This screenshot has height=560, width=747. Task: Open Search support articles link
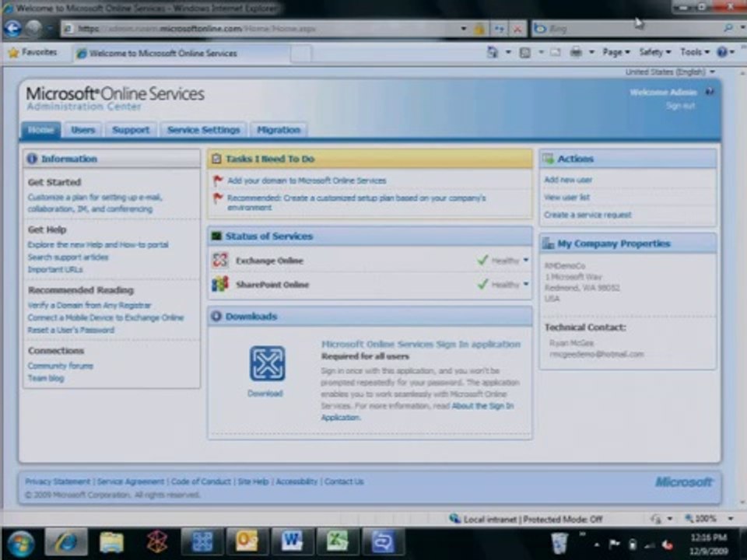[68, 257]
